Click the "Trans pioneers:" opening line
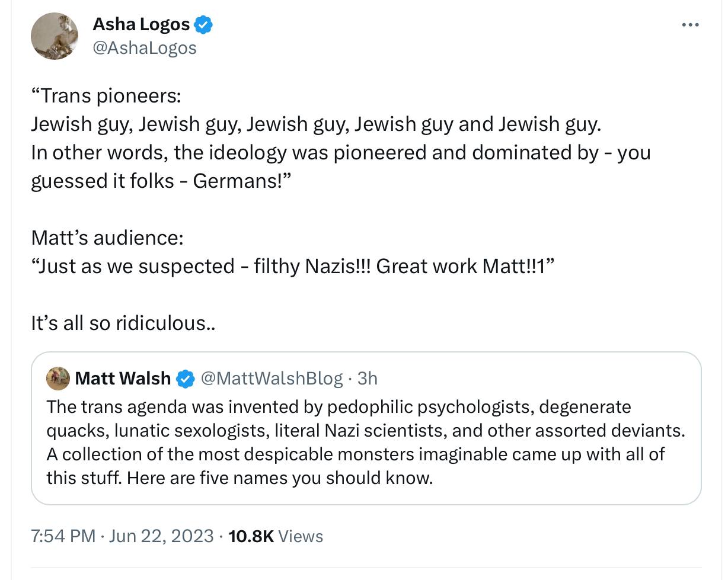This screenshot has width=728, height=580. pyautogui.click(x=106, y=95)
